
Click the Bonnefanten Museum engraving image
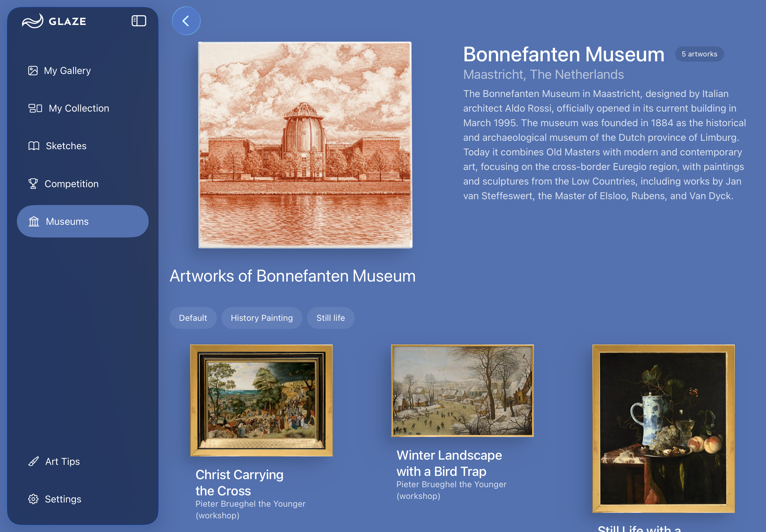(x=305, y=145)
